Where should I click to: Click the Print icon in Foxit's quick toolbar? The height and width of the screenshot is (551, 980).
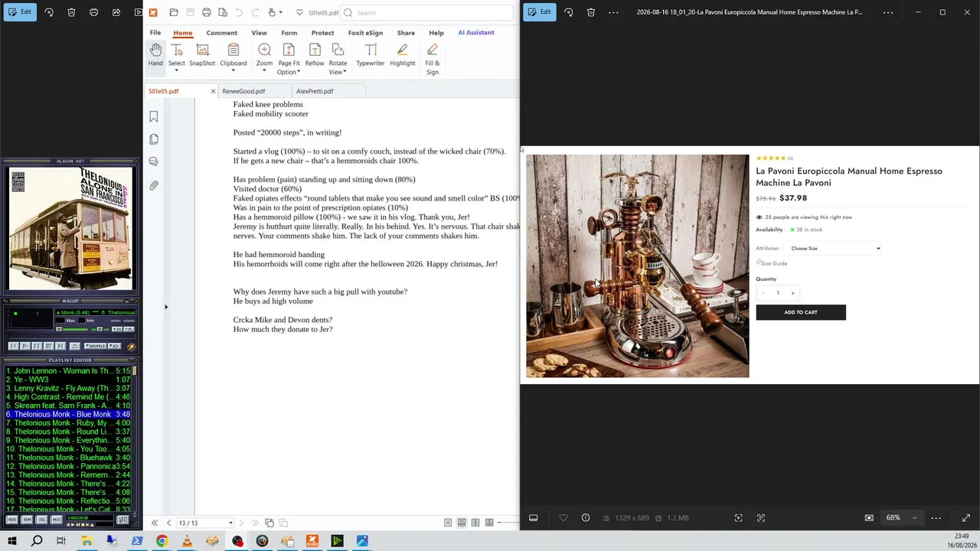(207, 13)
